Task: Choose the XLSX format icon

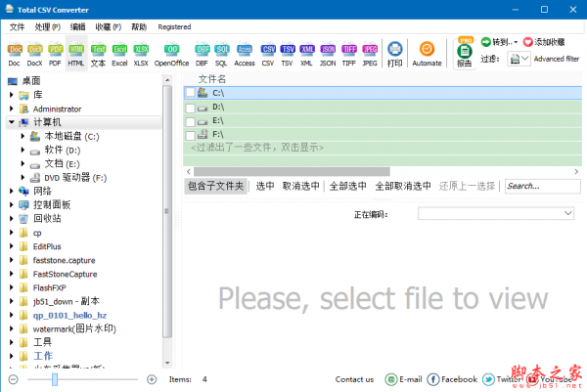Action: (141, 54)
